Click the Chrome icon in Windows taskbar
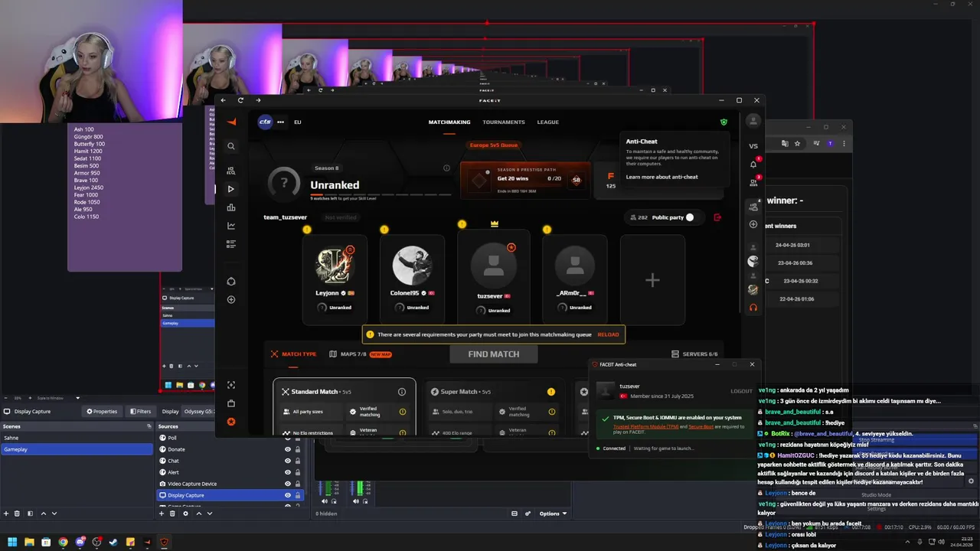This screenshot has height=551, width=980. coord(63,542)
